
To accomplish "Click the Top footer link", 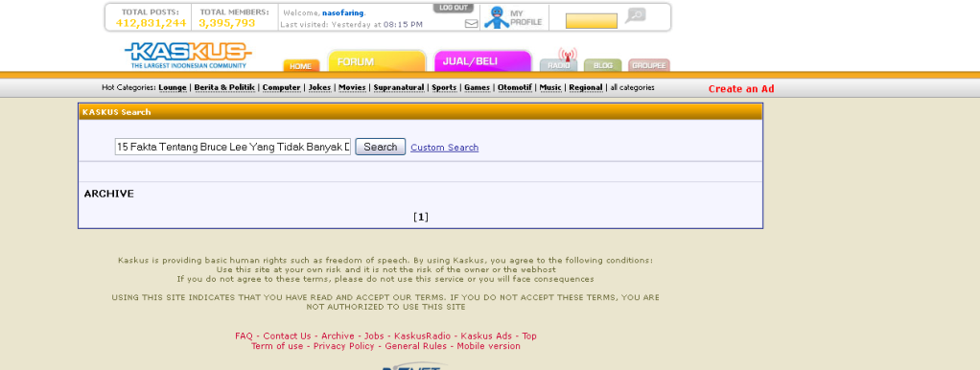I will point(529,335).
